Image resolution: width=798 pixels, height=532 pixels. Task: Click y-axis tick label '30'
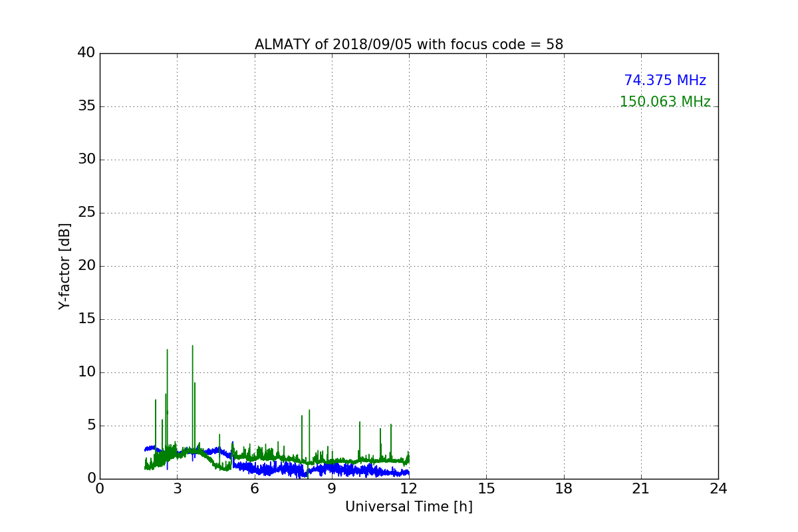pos(86,160)
